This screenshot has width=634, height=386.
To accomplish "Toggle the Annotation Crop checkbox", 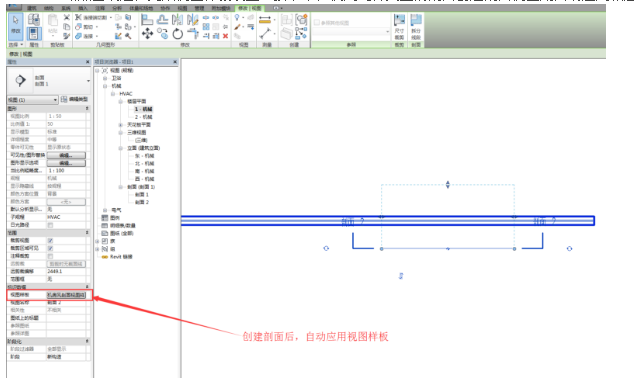I will coord(51,256).
